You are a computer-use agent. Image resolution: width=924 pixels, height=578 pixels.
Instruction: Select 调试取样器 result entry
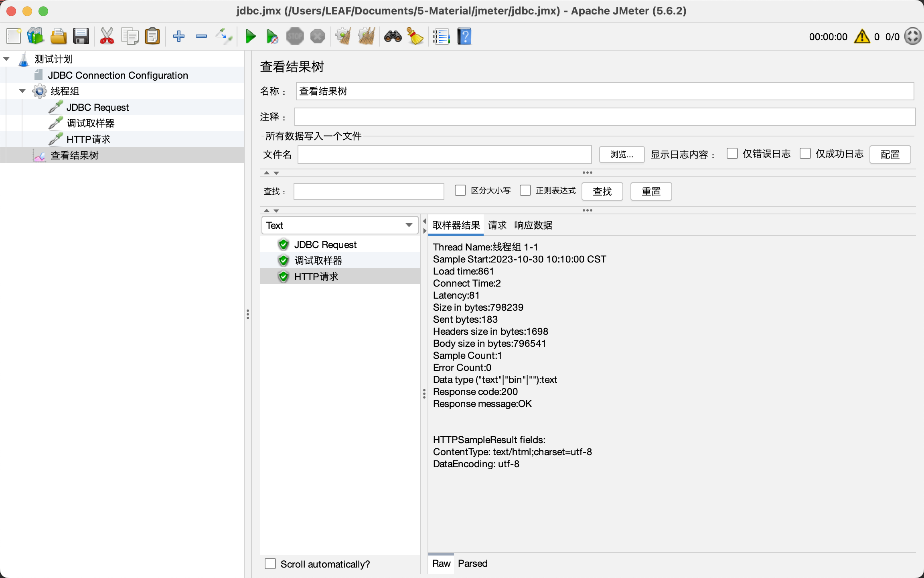[340, 261]
